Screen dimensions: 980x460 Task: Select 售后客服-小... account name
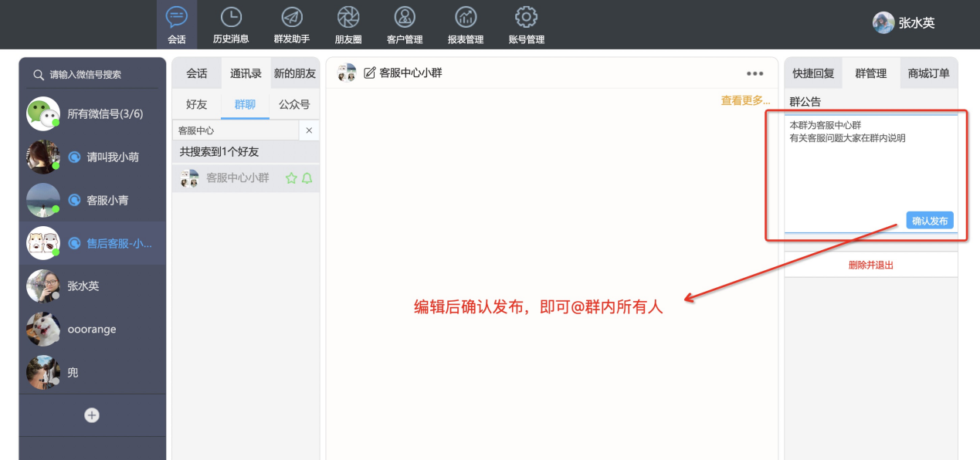120,243
